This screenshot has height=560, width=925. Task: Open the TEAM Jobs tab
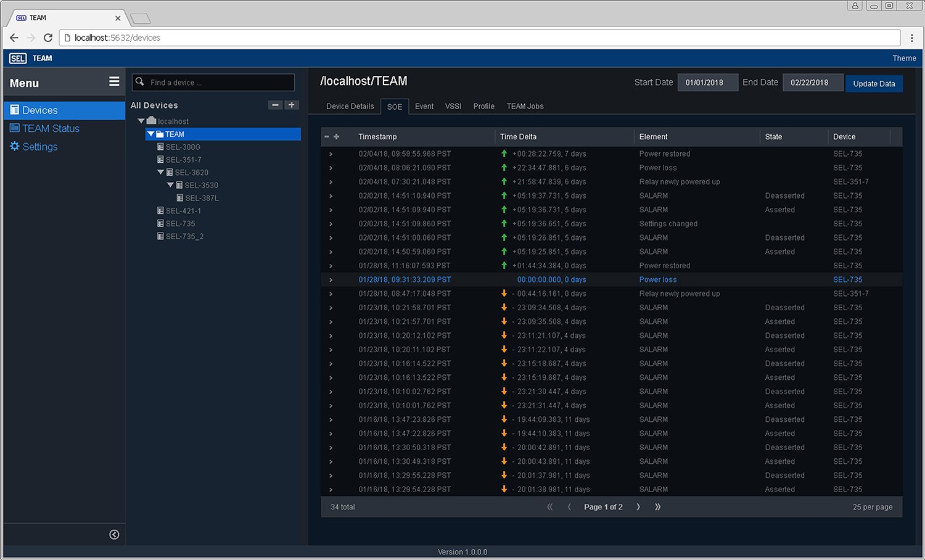(525, 106)
